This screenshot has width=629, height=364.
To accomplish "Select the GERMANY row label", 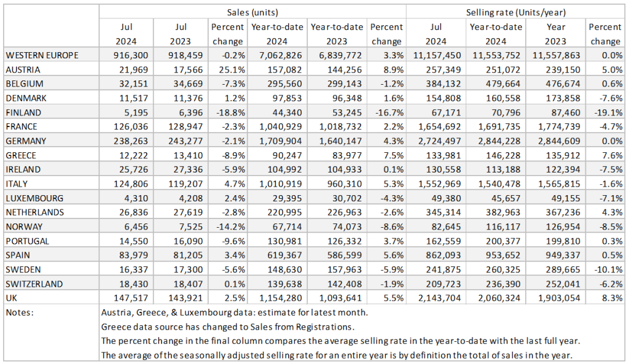I will click(26, 141).
